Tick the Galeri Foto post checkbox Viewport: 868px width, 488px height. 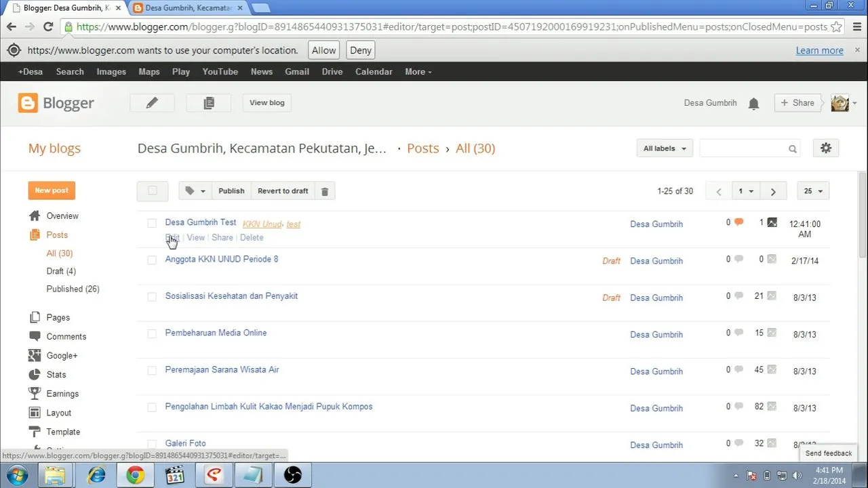click(x=152, y=444)
